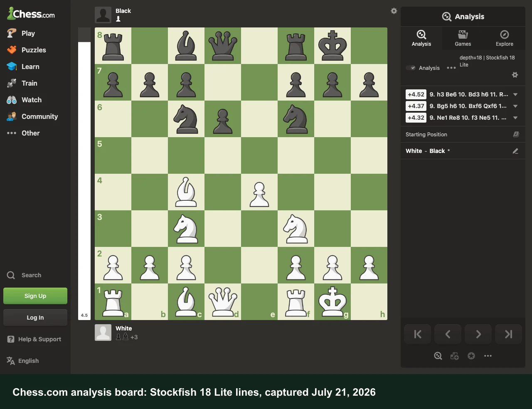Click the Starting Position opening label

point(426,134)
